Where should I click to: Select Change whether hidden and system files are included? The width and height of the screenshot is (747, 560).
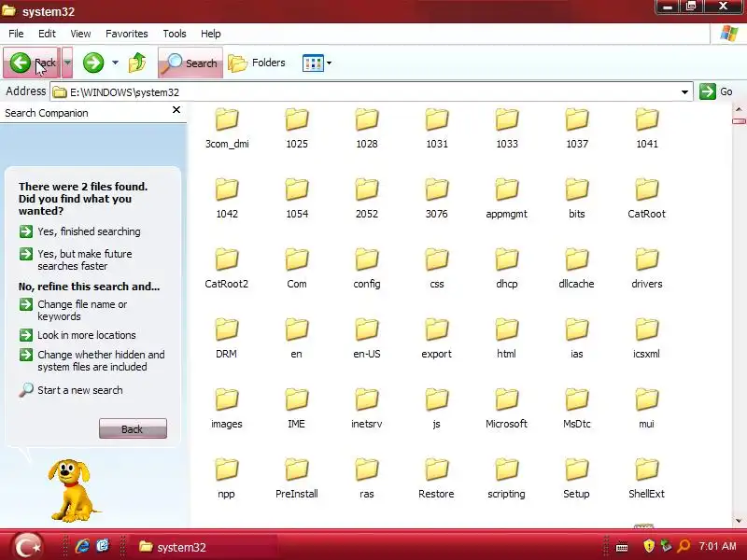pyautogui.click(x=92, y=360)
